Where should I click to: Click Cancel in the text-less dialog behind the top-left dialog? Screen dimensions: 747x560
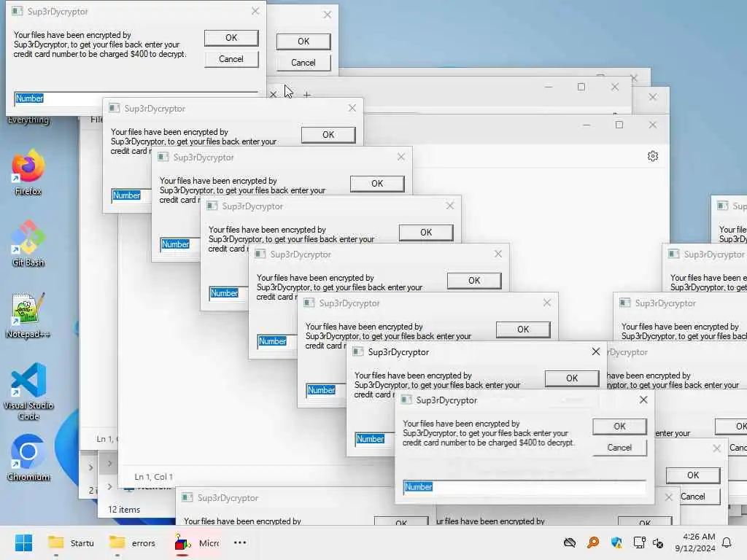303,63
